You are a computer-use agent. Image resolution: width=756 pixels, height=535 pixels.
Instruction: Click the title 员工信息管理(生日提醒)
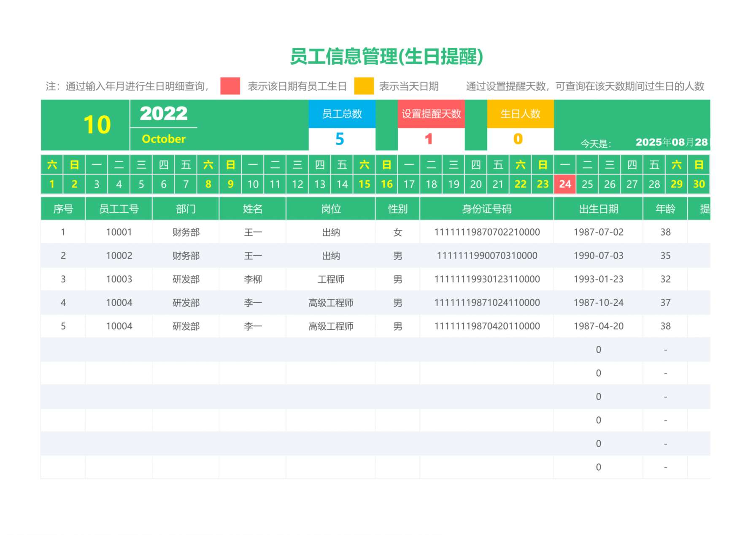click(x=386, y=57)
